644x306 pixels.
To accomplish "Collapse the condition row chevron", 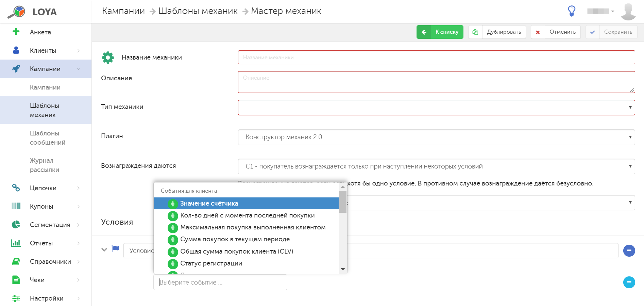I will pos(104,249).
